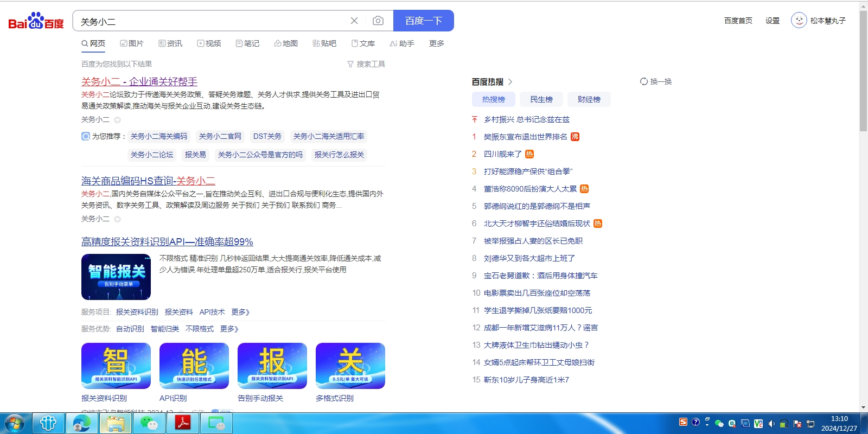The image size is (868, 434).
Task: Click the help question mark tray icon
Action: tap(695, 422)
